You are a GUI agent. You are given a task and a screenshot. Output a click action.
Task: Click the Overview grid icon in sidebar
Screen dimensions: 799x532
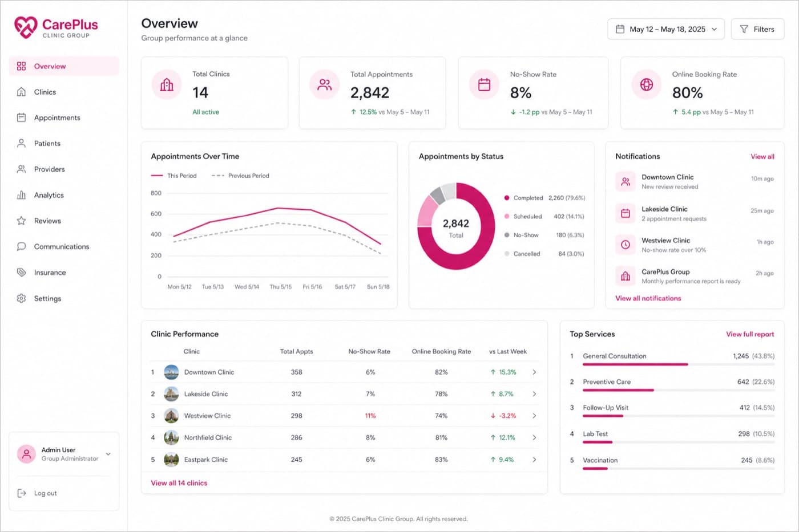(x=21, y=66)
